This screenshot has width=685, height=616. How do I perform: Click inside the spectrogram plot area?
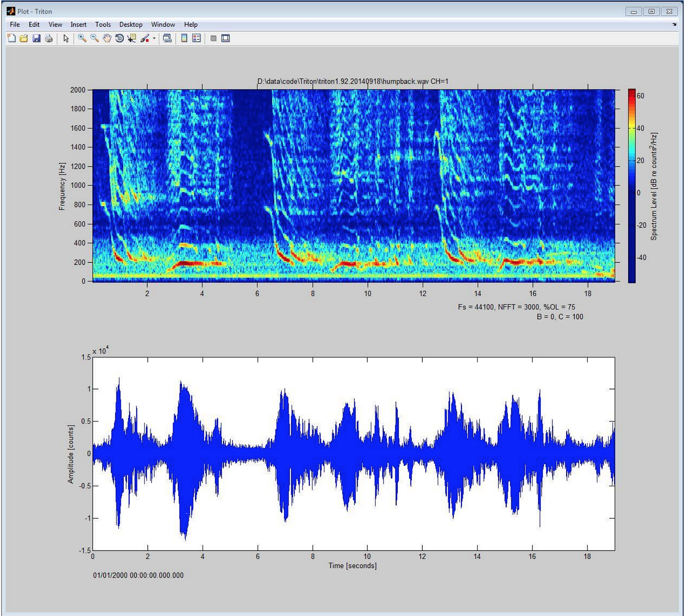(x=354, y=186)
